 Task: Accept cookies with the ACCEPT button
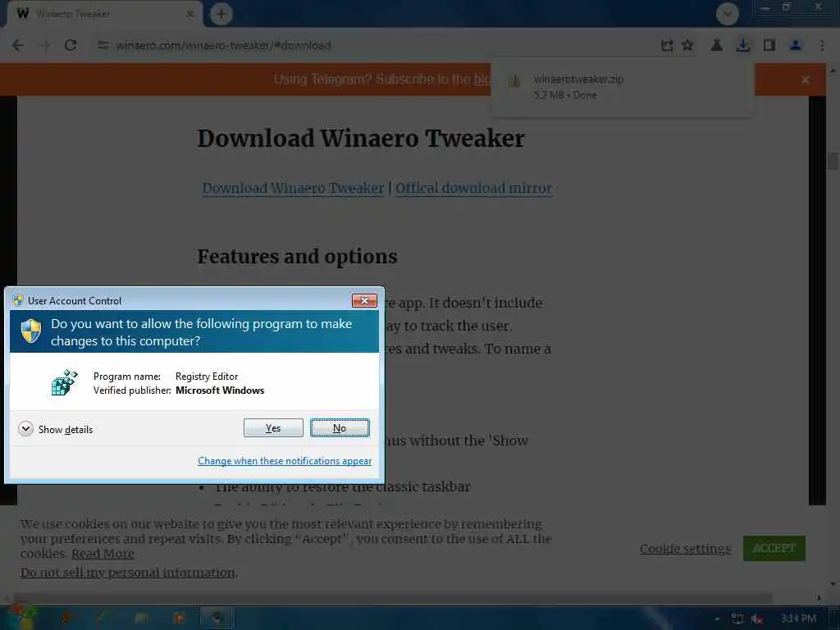click(774, 548)
